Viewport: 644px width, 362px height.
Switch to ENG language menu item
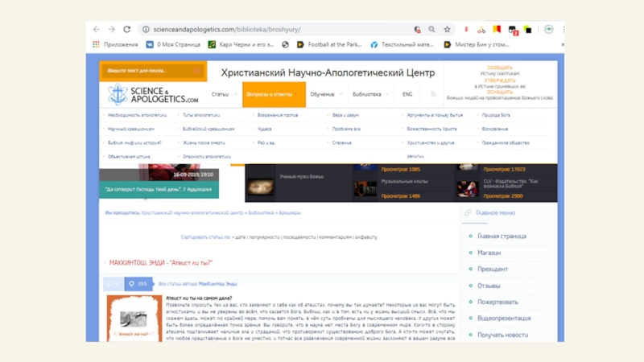pyautogui.click(x=407, y=95)
